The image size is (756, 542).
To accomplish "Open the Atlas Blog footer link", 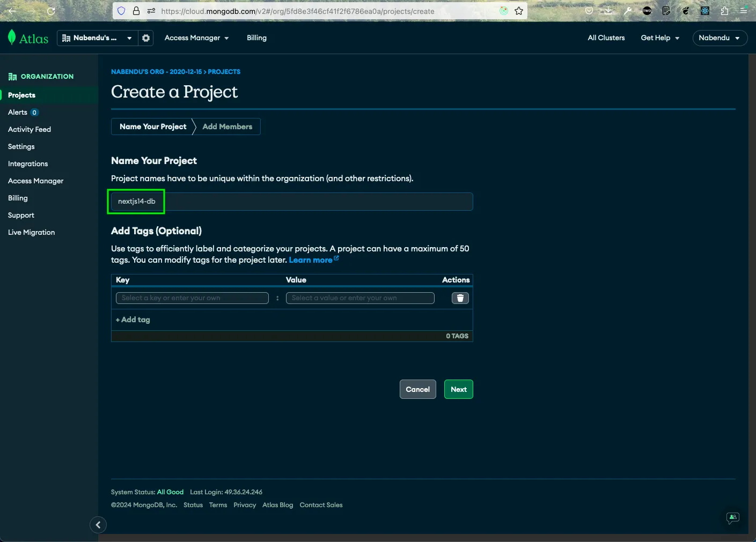I will (278, 505).
